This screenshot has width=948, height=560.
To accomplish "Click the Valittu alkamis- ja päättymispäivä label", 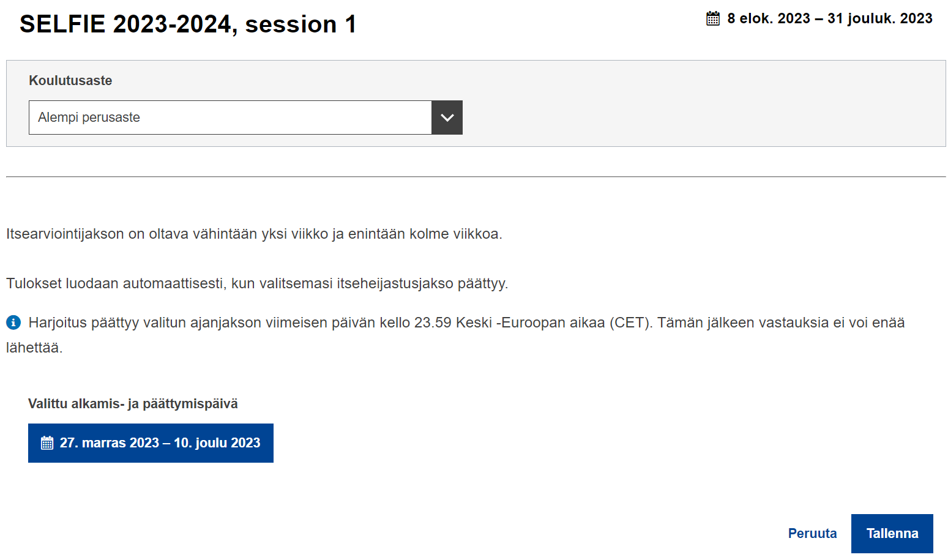I will [x=133, y=404].
